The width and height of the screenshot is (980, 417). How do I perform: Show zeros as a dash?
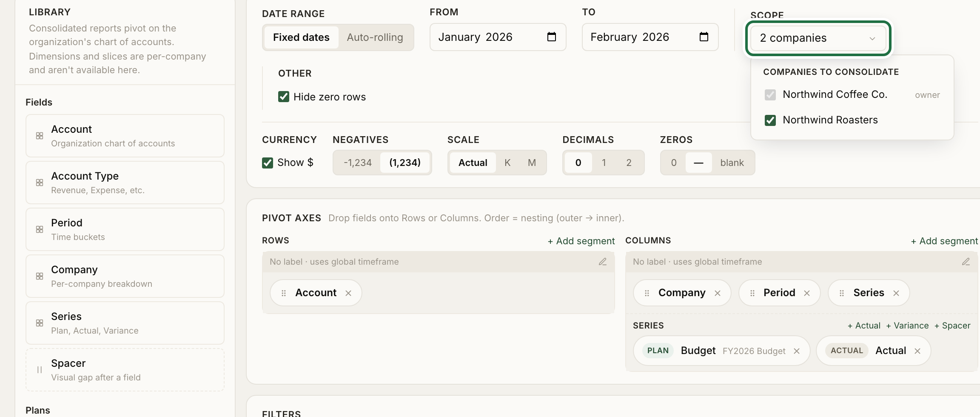tap(698, 163)
